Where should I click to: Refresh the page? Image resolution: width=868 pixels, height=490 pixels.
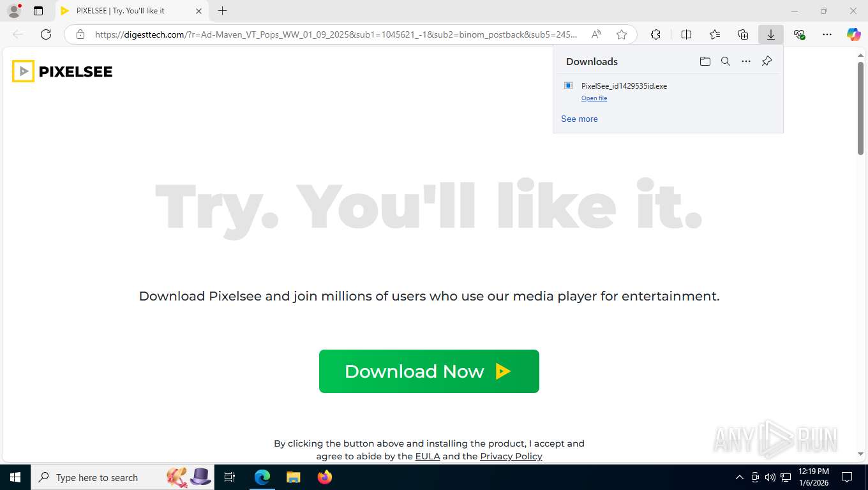pyautogui.click(x=45, y=34)
